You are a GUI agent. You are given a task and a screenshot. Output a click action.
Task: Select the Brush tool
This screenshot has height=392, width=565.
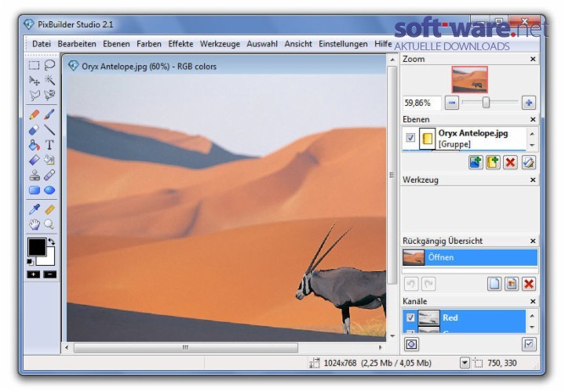point(49,114)
